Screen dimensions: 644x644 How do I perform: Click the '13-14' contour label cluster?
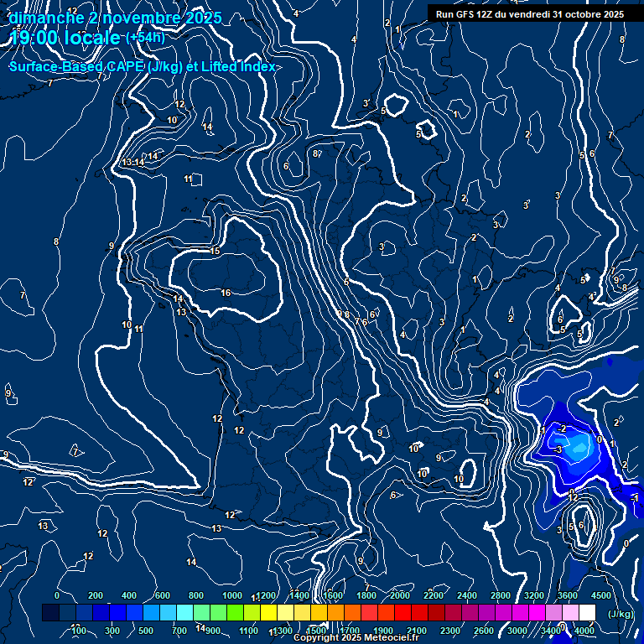133,162
